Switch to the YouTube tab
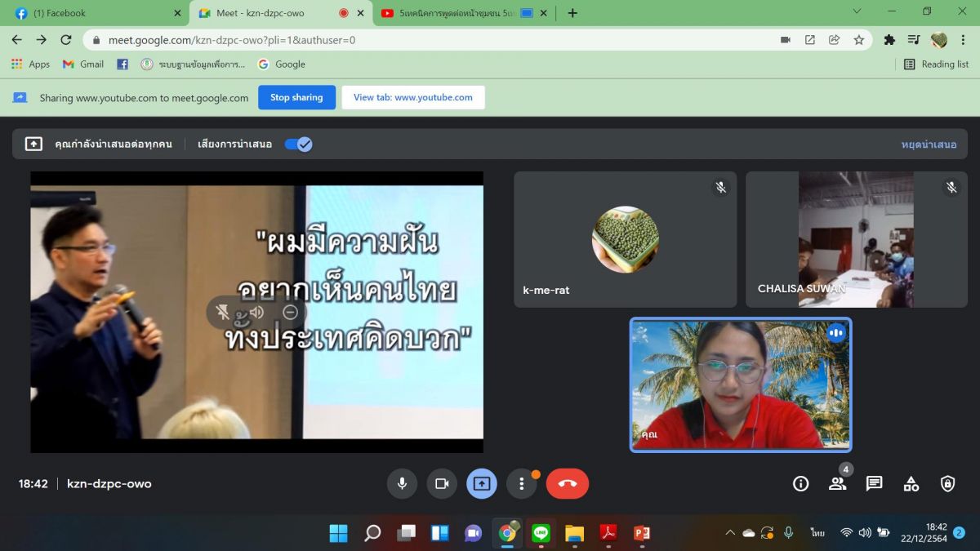980x551 pixels. [x=457, y=13]
